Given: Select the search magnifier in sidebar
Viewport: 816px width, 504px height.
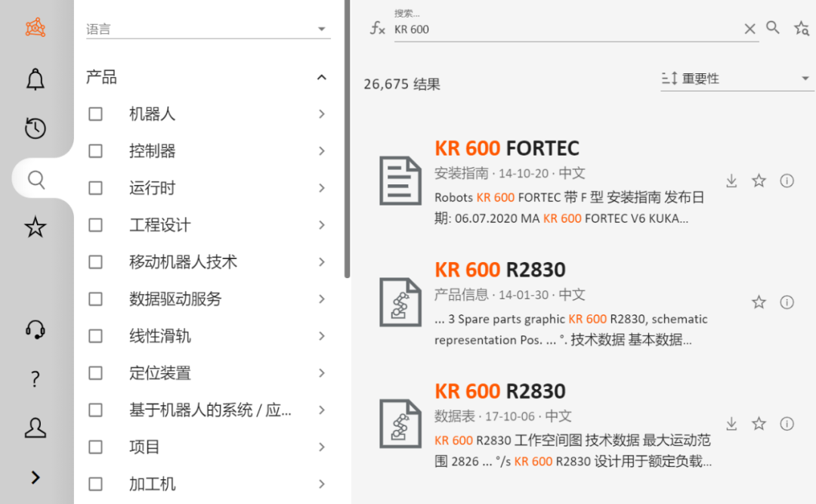Looking at the screenshot, I should [36, 180].
